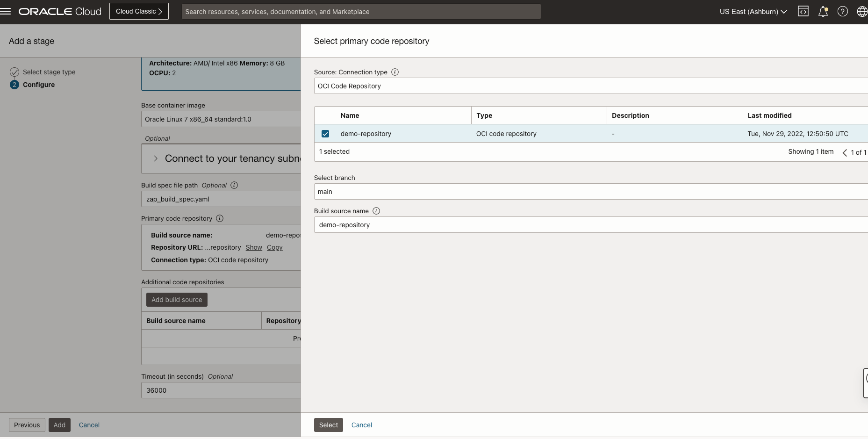Open the hamburger navigation menu
The image size is (868, 439).
coord(6,11)
